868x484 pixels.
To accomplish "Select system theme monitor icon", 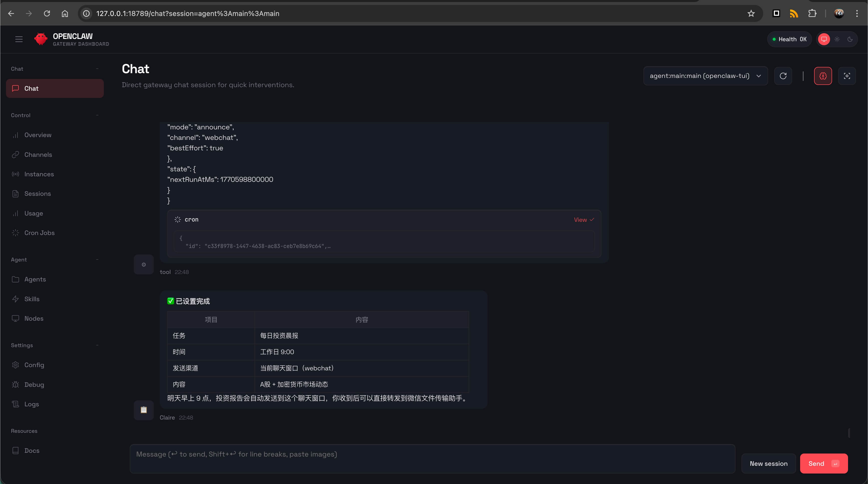I will tap(824, 39).
